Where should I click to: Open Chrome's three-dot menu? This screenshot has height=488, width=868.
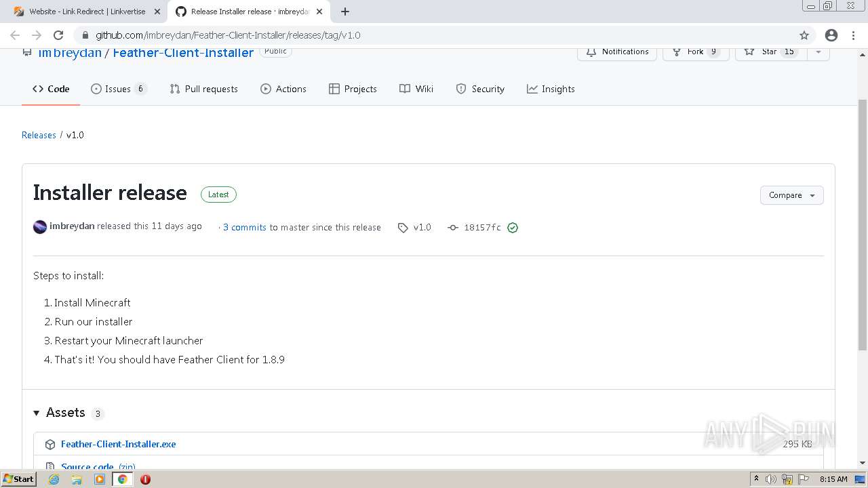tap(852, 35)
